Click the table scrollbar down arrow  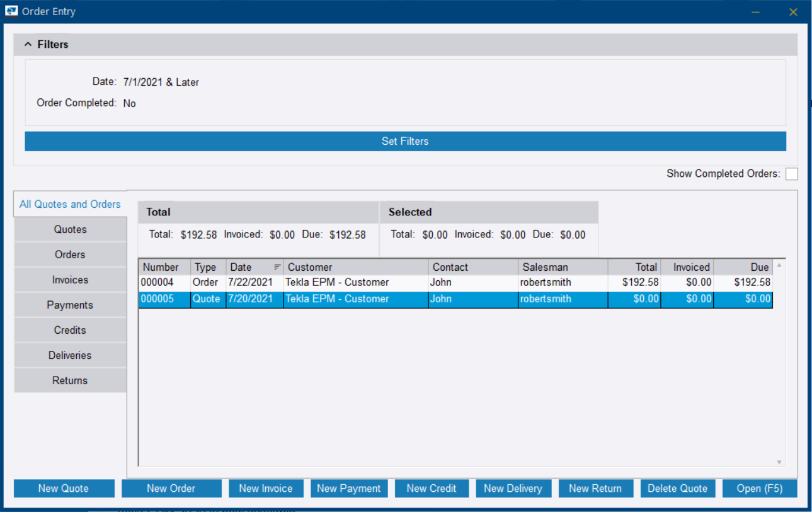click(x=779, y=462)
